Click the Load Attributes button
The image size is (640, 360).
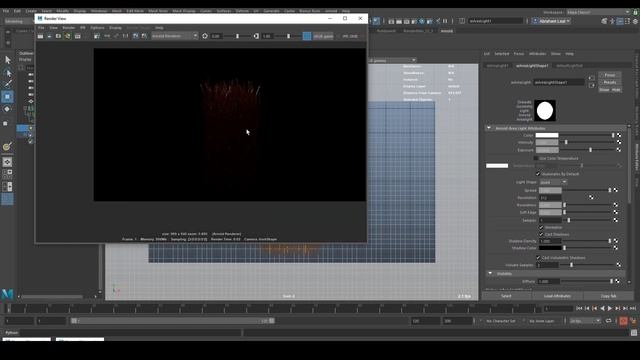(x=557, y=296)
